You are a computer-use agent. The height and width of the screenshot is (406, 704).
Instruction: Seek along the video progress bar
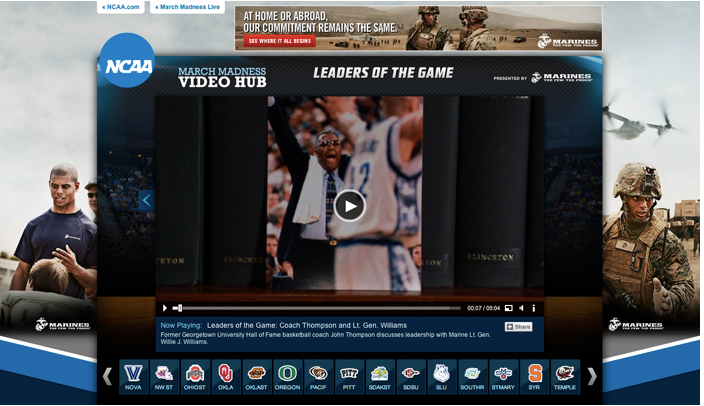[x=317, y=308]
